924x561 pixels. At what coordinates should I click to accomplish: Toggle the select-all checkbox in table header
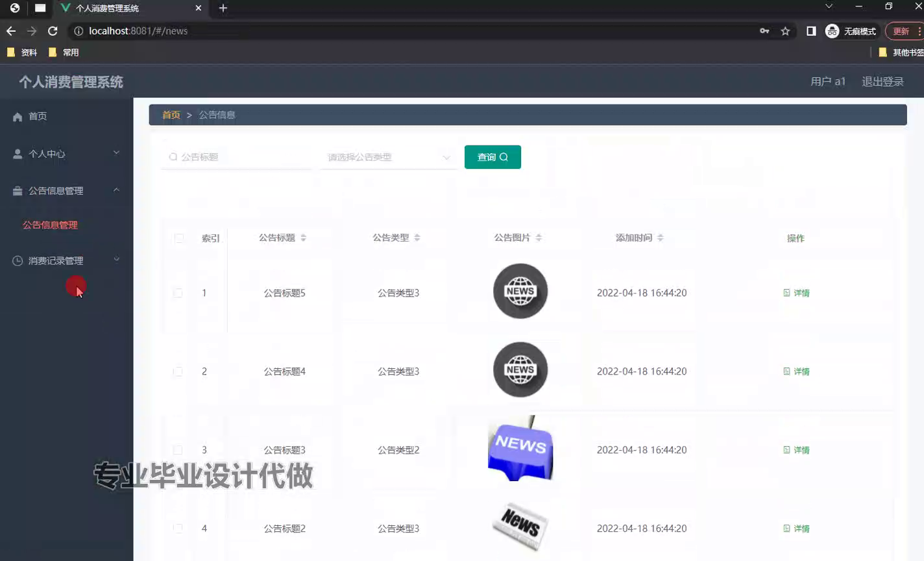coord(179,238)
